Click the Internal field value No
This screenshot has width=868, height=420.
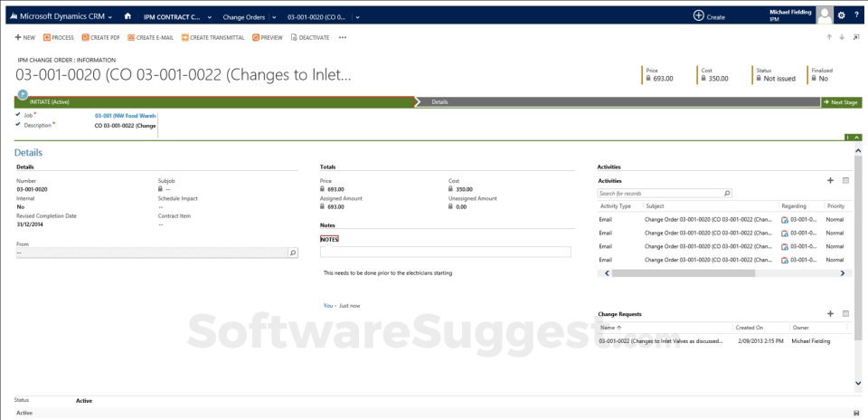(20, 206)
